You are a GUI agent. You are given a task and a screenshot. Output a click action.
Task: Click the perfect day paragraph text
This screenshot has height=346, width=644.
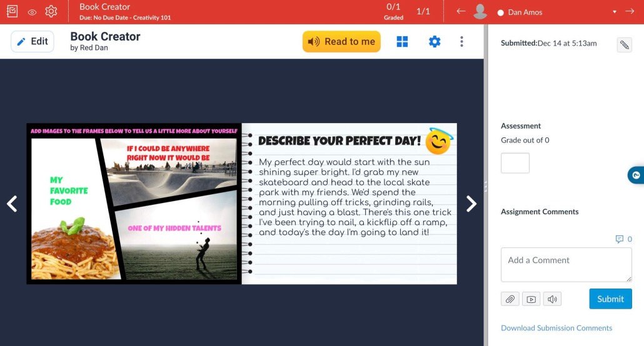355,197
